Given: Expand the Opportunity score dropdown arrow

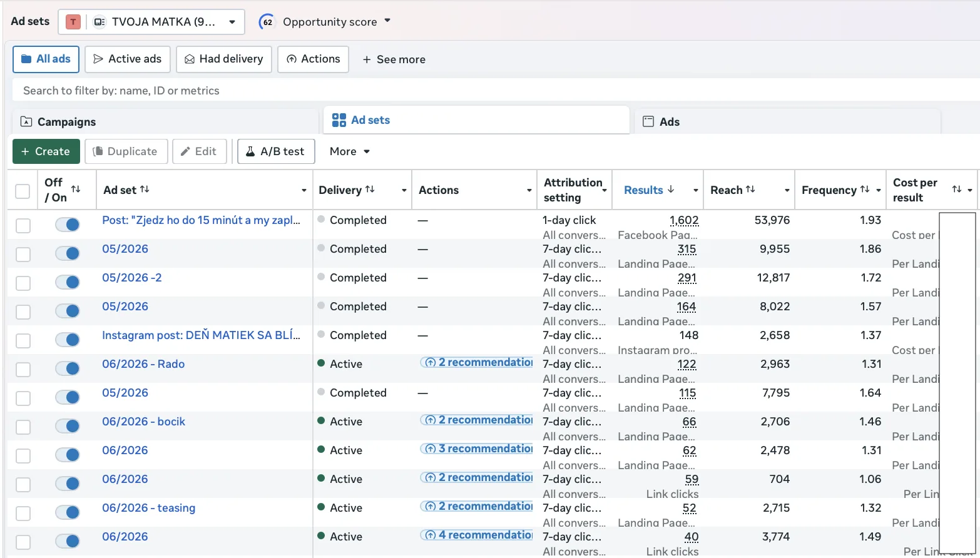Looking at the screenshot, I should click(x=387, y=21).
